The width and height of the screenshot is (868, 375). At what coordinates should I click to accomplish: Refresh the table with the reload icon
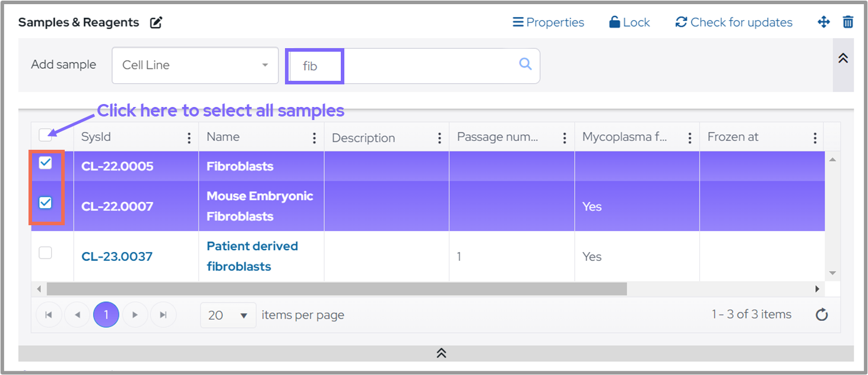[822, 315]
